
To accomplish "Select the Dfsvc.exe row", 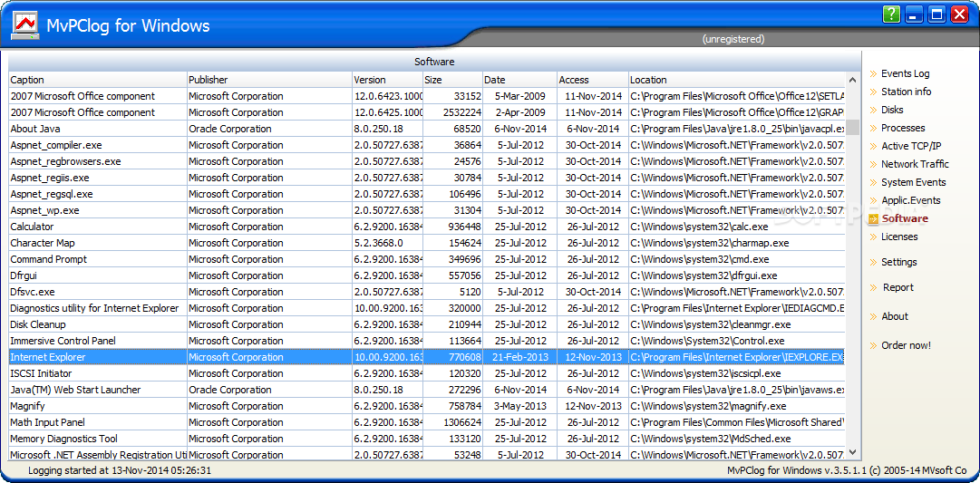I will tap(427, 292).
